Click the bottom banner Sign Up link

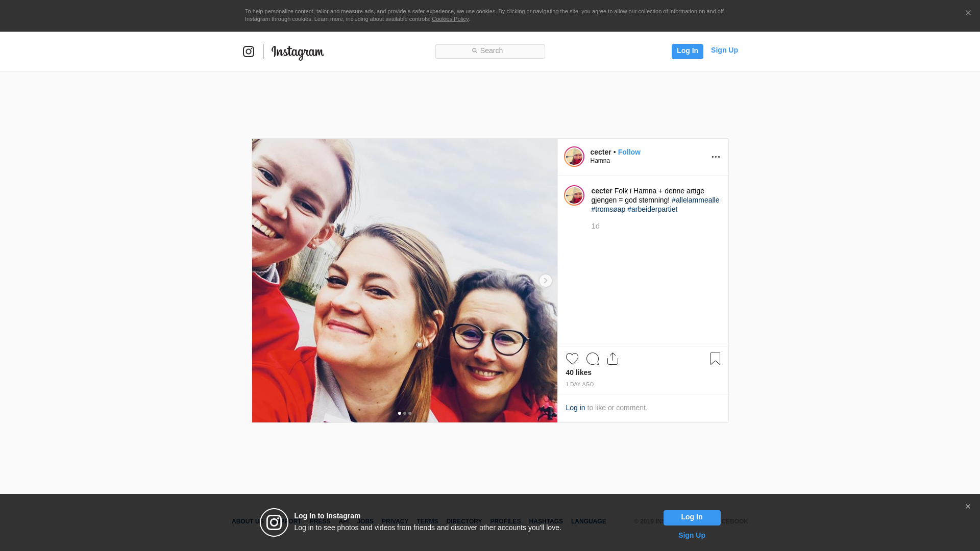coord(692,535)
